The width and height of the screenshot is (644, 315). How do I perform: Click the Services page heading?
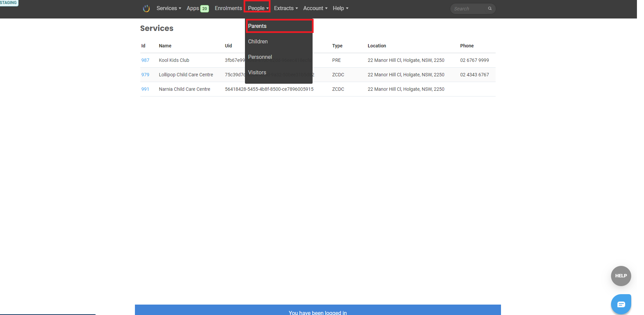157,28
